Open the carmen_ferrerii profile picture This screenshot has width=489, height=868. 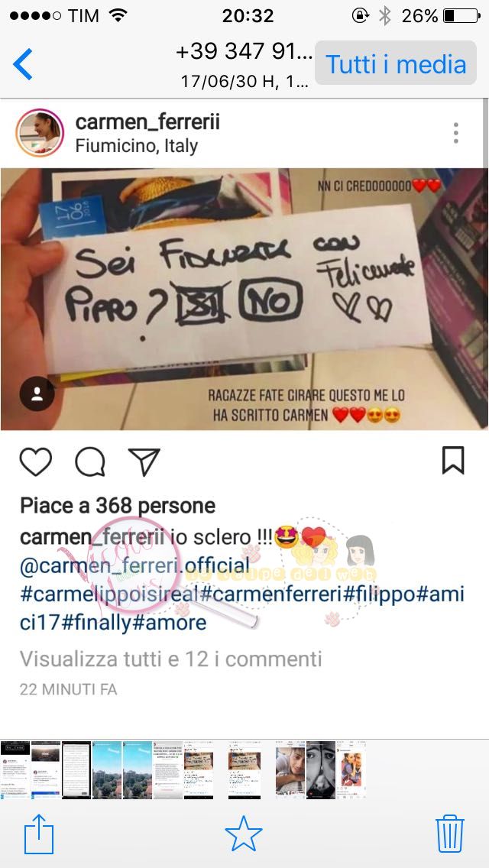(x=40, y=133)
